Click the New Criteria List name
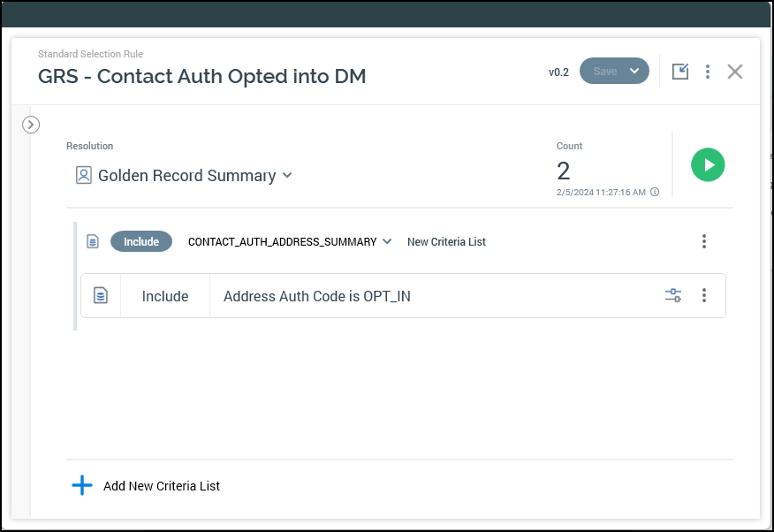 tap(446, 242)
